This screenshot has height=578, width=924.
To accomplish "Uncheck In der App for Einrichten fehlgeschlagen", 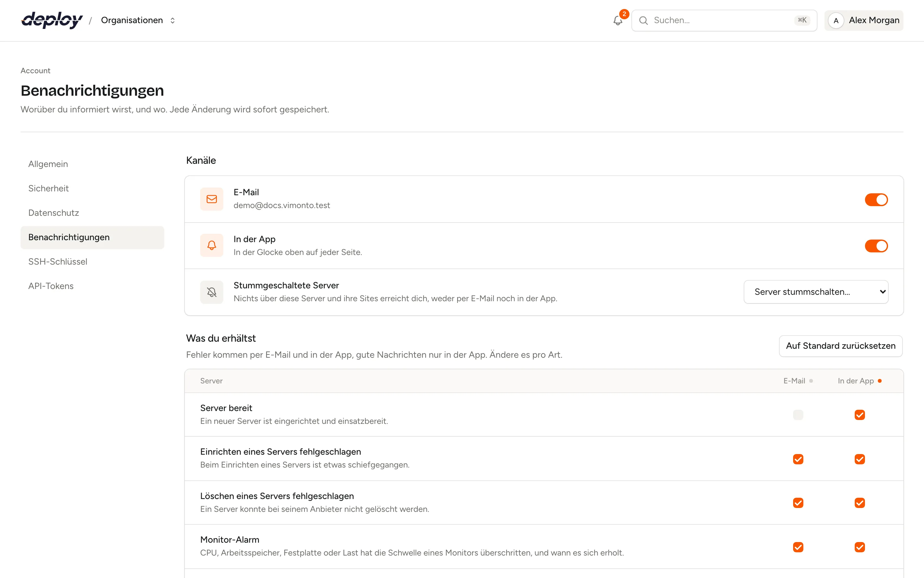I will (860, 459).
